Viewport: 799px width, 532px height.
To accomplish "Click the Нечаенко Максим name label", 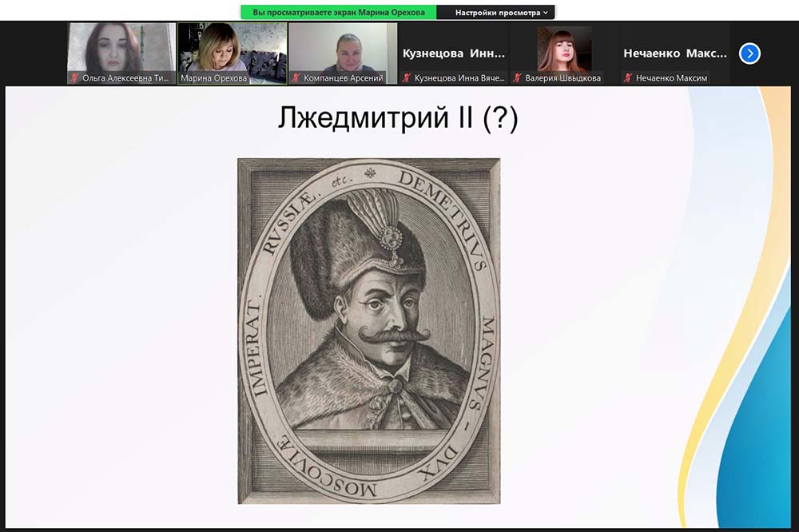I will [x=671, y=78].
